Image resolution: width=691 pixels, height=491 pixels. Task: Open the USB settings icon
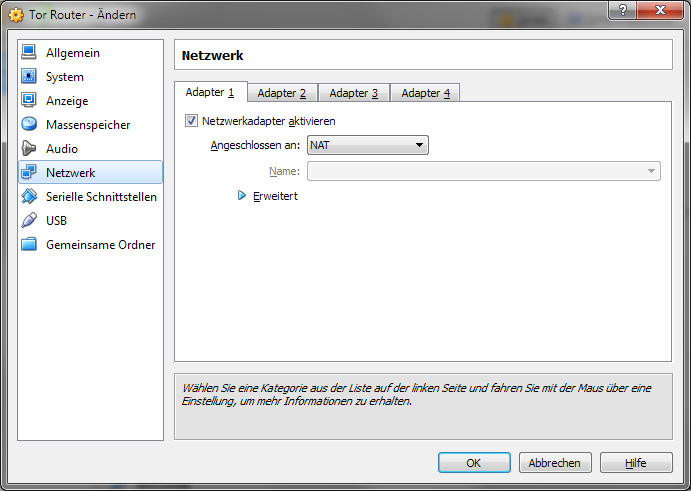tap(29, 221)
